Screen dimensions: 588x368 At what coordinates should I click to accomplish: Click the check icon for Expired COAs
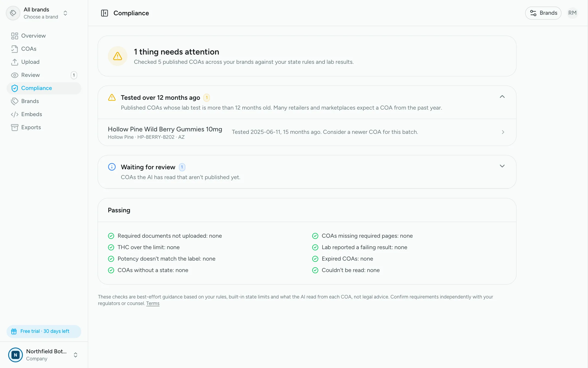click(x=315, y=259)
